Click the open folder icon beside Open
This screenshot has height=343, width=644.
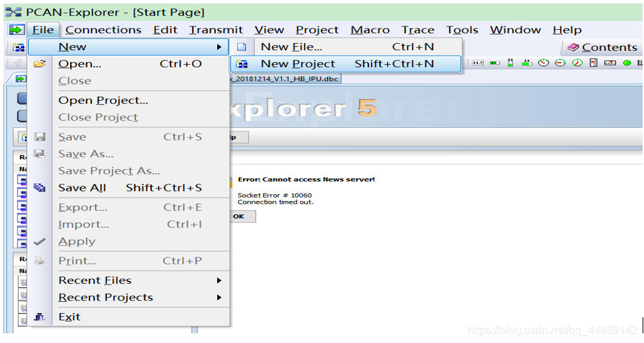(40, 63)
